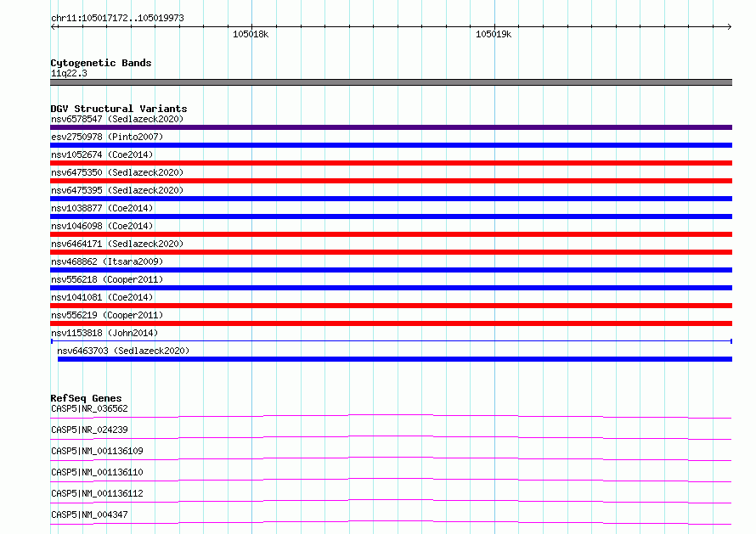Select nsv6475350 (Sedlazeck2020) label
Screen dimensions: 756x534
point(117,172)
